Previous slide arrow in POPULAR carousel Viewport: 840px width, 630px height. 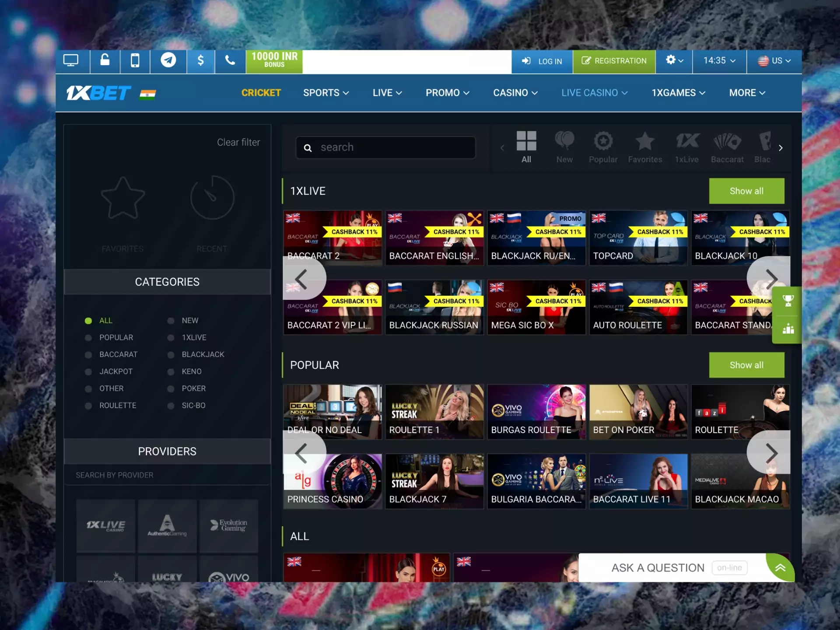pos(304,452)
